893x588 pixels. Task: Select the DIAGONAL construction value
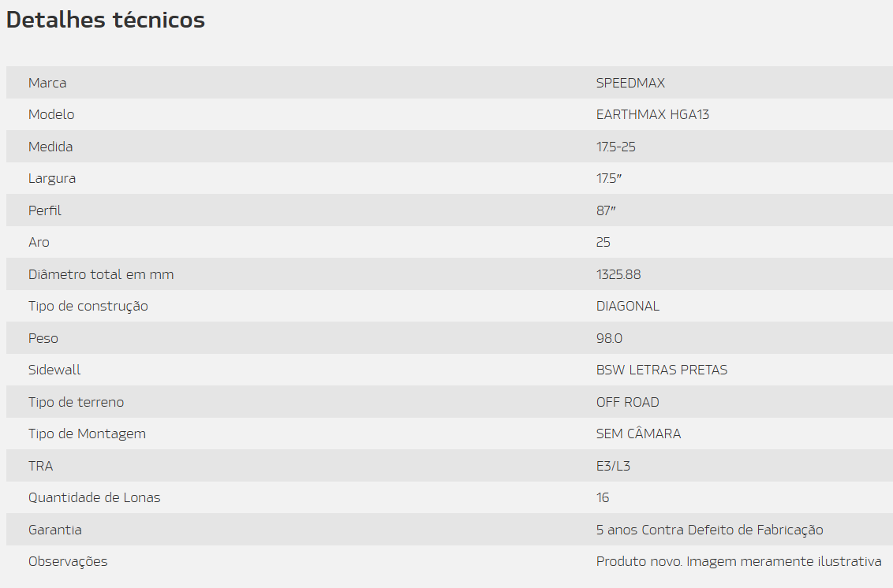(x=628, y=307)
